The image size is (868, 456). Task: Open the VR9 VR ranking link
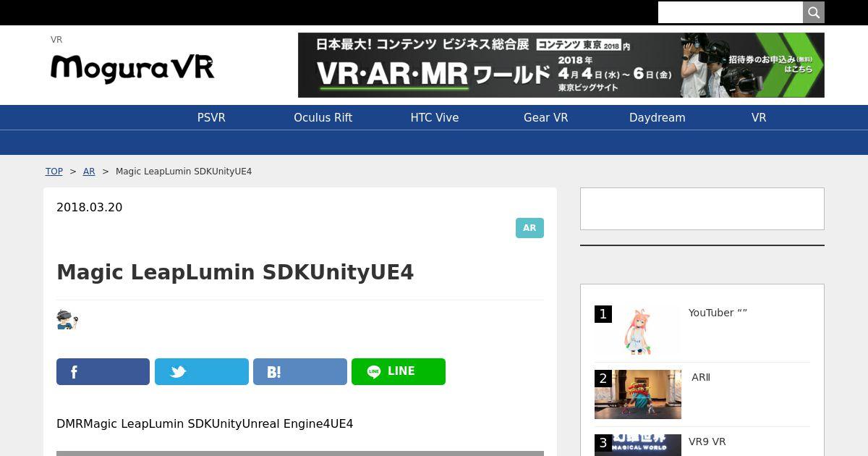707,442
